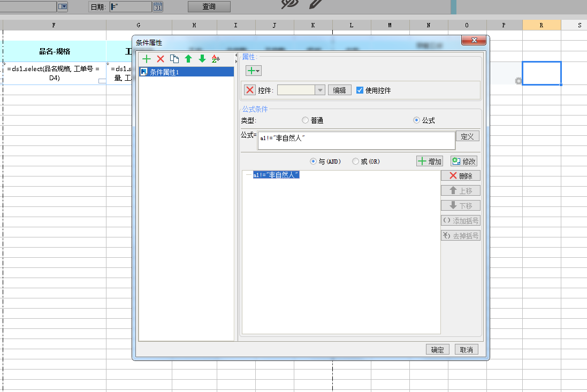The height and width of the screenshot is (392, 587).
Task: Toggle the 使用控件 checkbox
Action: [x=360, y=90]
